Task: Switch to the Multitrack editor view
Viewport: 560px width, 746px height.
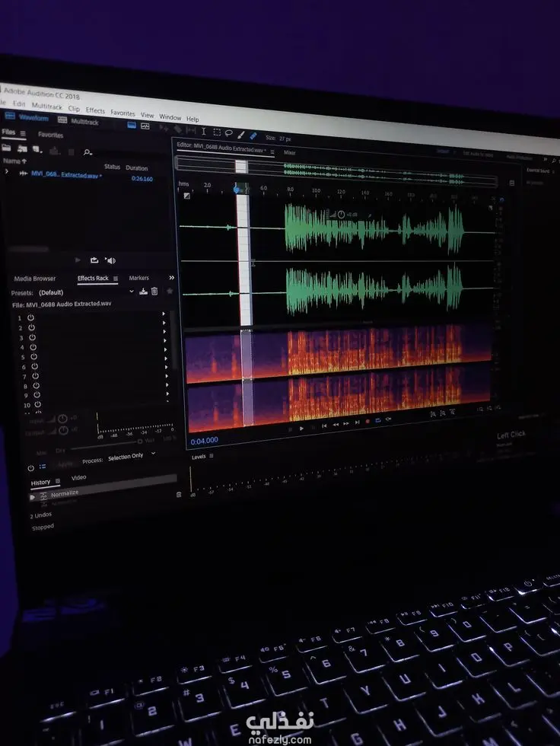Action: 78,121
